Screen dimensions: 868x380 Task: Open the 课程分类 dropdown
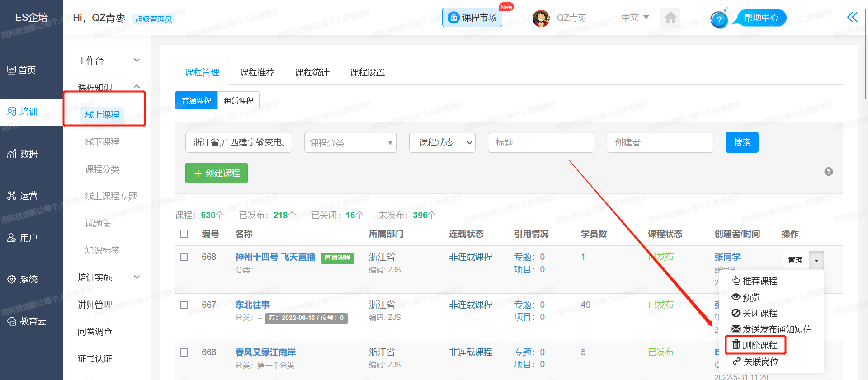point(350,143)
